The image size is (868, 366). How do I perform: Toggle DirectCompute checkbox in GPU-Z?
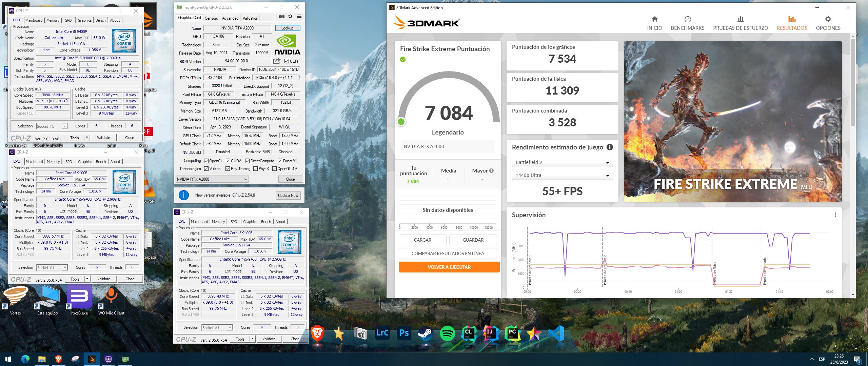coord(247,161)
